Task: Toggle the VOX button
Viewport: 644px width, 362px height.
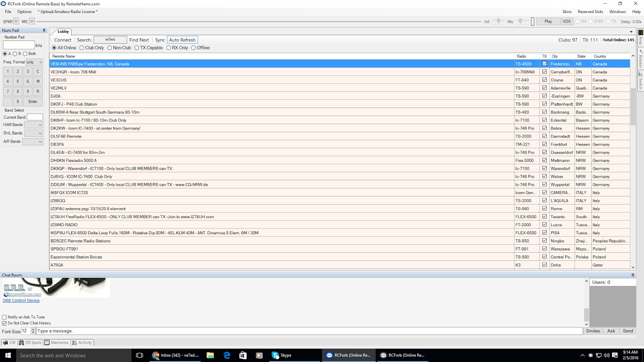Action: click(567, 21)
